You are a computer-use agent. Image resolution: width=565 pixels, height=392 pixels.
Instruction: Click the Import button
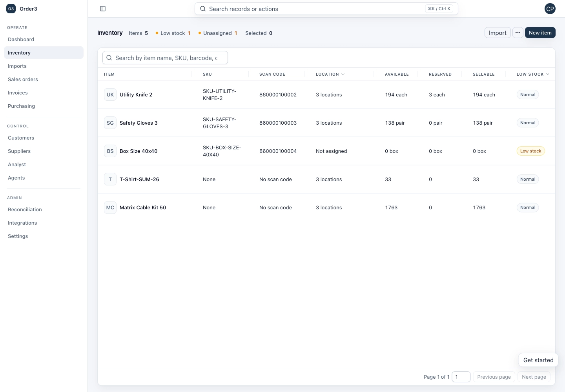point(498,33)
